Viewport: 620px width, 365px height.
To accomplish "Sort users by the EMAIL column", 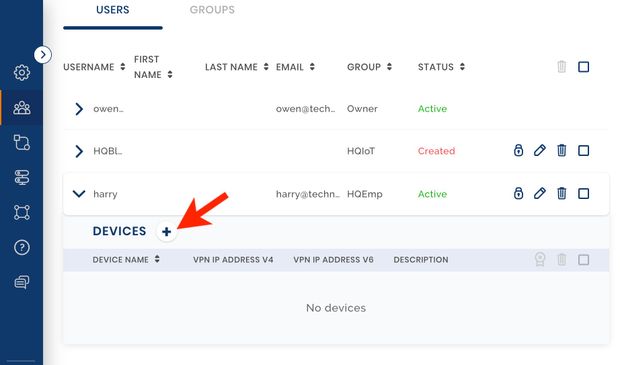I will click(295, 67).
